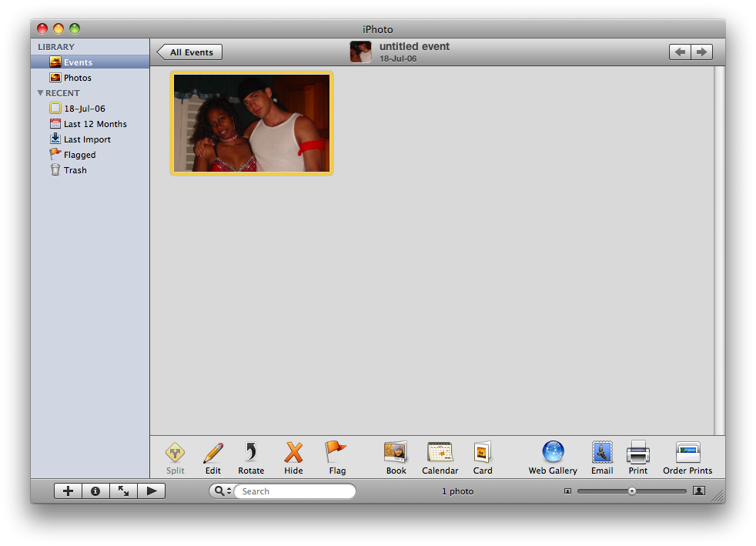Collapse the RECENT section triangle
756x546 pixels.
tap(41, 93)
